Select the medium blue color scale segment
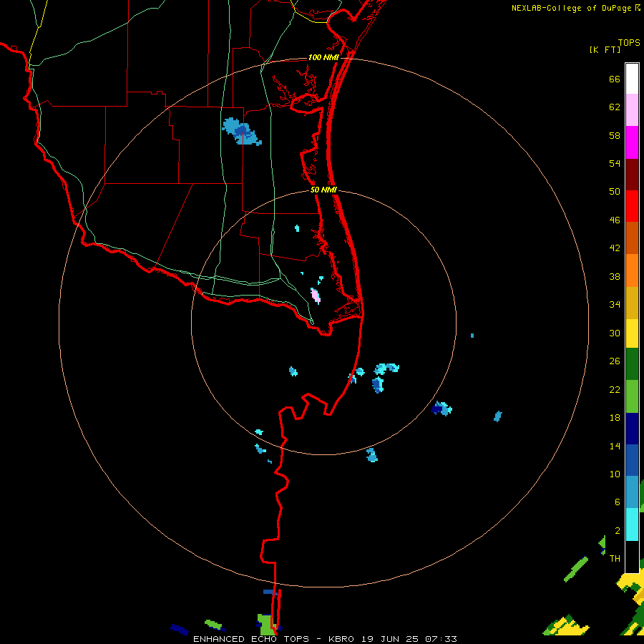This screenshot has height=644, width=644. click(632, 460)
